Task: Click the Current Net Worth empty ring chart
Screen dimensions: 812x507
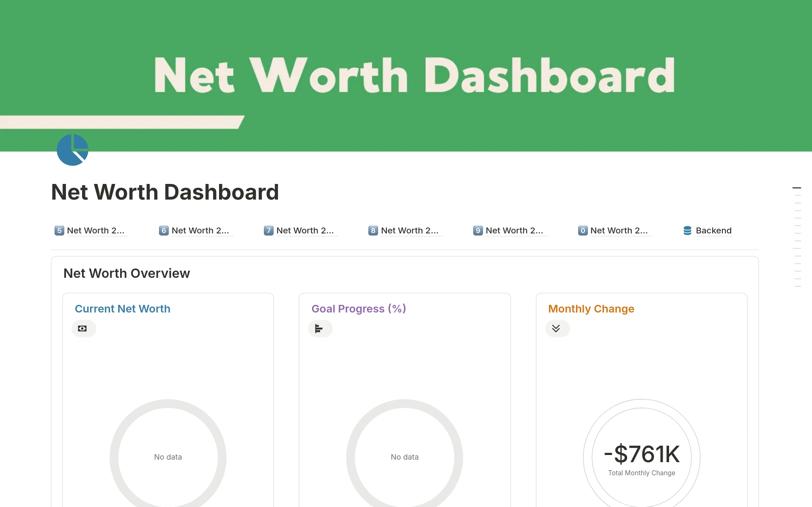Action: tap(168, 453)
